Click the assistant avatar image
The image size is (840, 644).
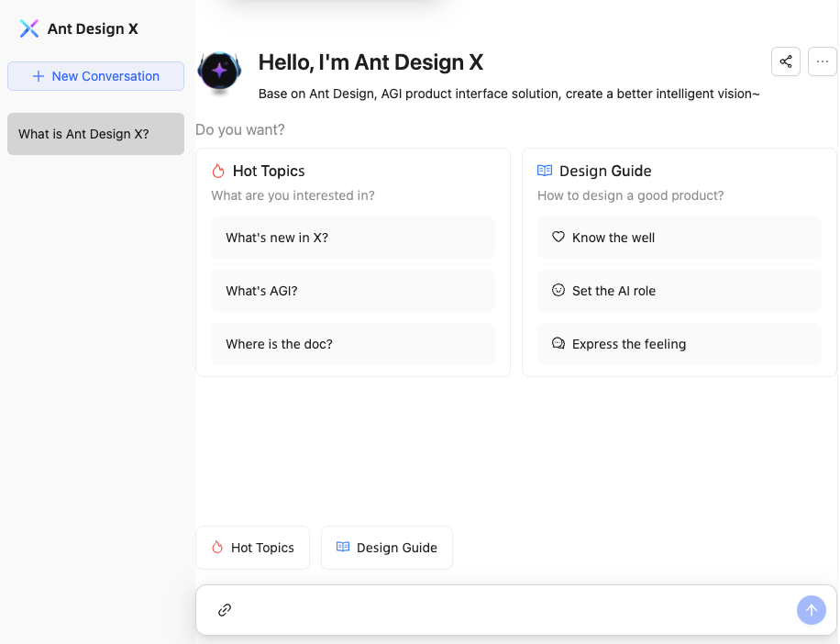(220, 72)
